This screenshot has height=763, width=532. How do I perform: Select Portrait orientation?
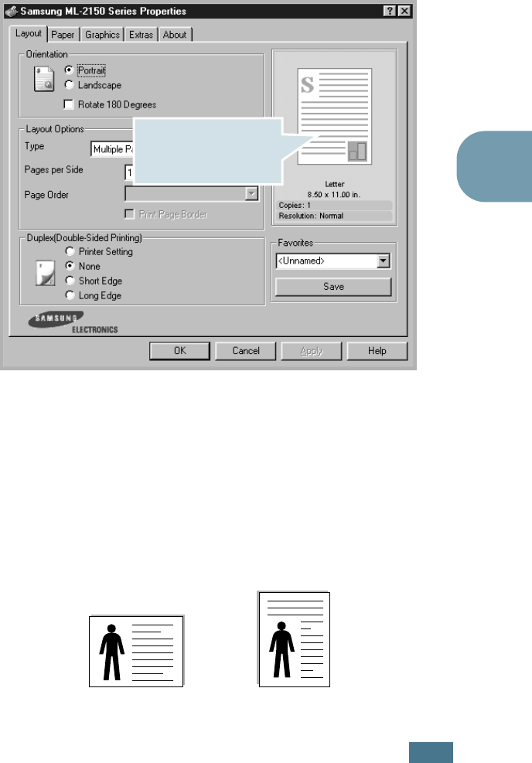85,70
